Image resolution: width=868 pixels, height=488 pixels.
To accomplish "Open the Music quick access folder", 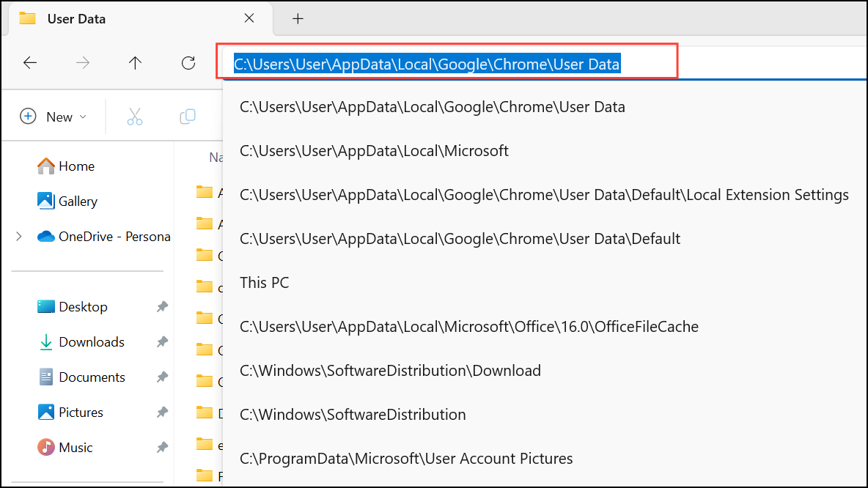I will pyautogui.click(x=65, y=448).
